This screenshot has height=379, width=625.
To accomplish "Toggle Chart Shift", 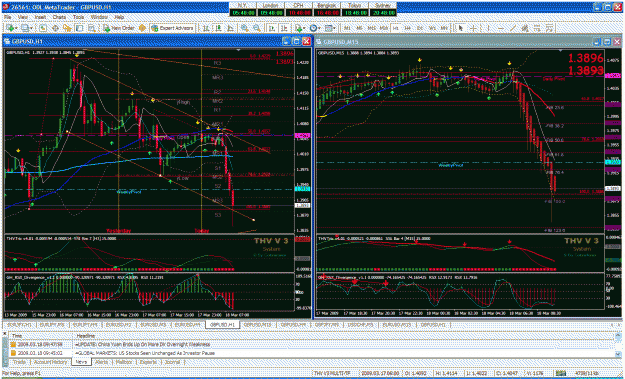I will [x=284, y=28].
